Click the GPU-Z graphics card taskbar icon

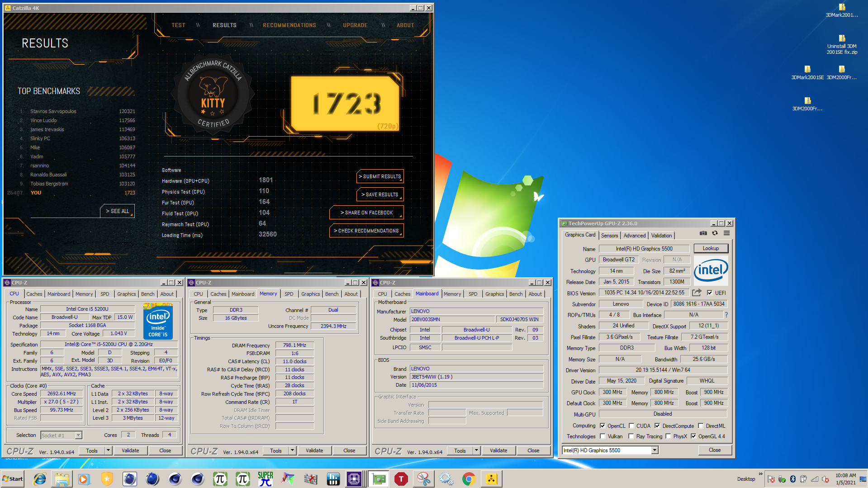pos(379,479)
